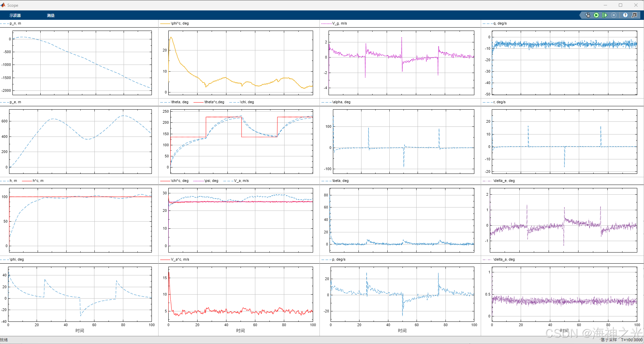Toggle p_n, m legend entry
Viewport: 644px width, 344px height.
coord(11,24)
